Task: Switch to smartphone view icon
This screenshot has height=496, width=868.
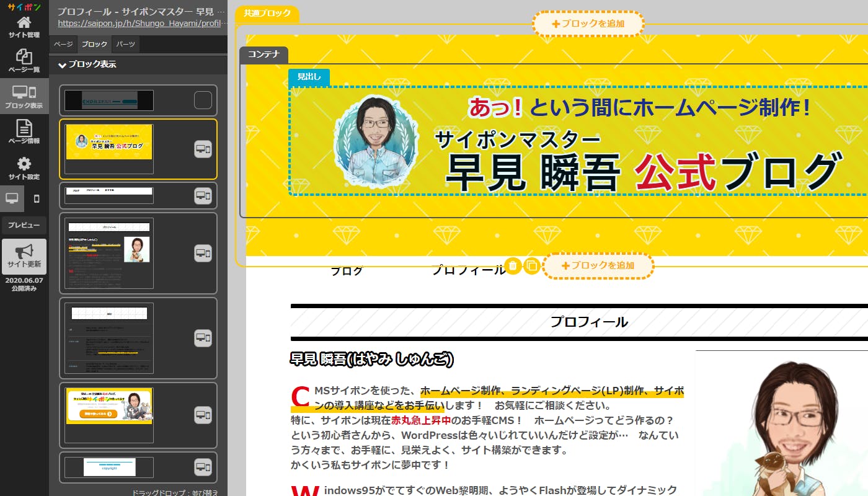Action: click(x=36, y=199)
